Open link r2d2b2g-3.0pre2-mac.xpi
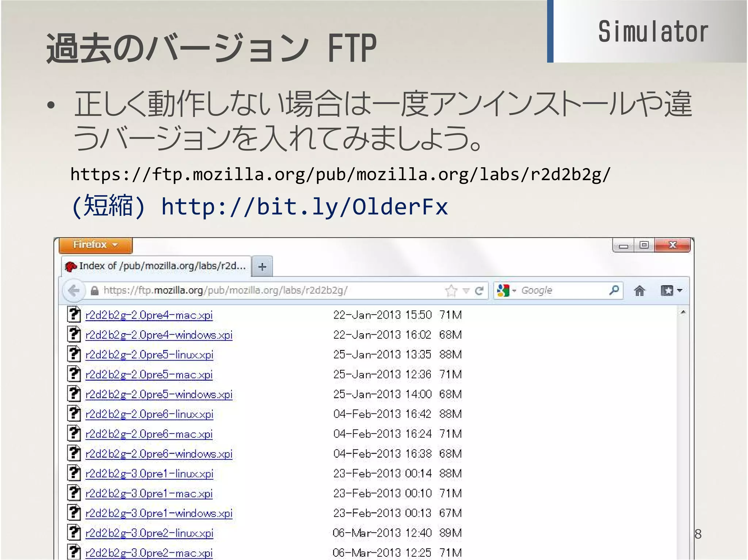Screen dimensions: 748x560 (x=149, y=553)
